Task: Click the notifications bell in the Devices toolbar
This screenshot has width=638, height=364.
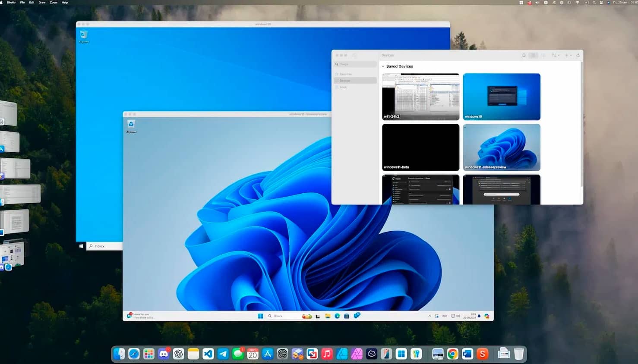Action: tap(524, 55)
